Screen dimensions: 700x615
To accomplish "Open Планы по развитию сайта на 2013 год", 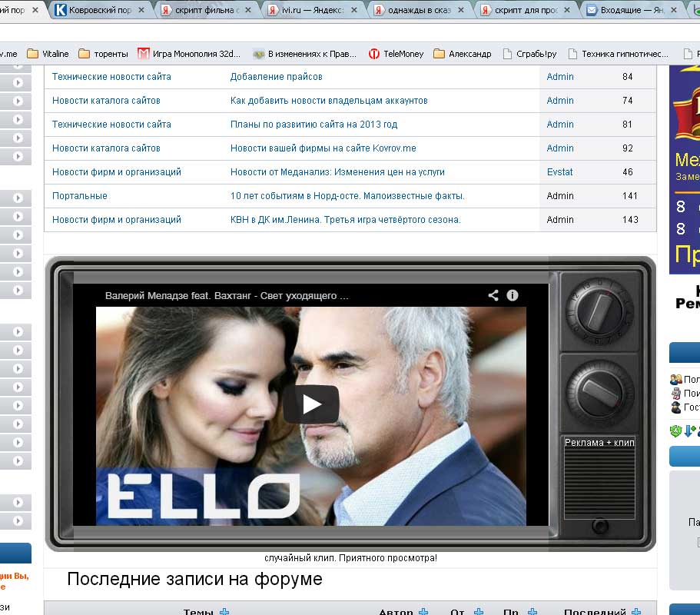I will pos(314,125).
